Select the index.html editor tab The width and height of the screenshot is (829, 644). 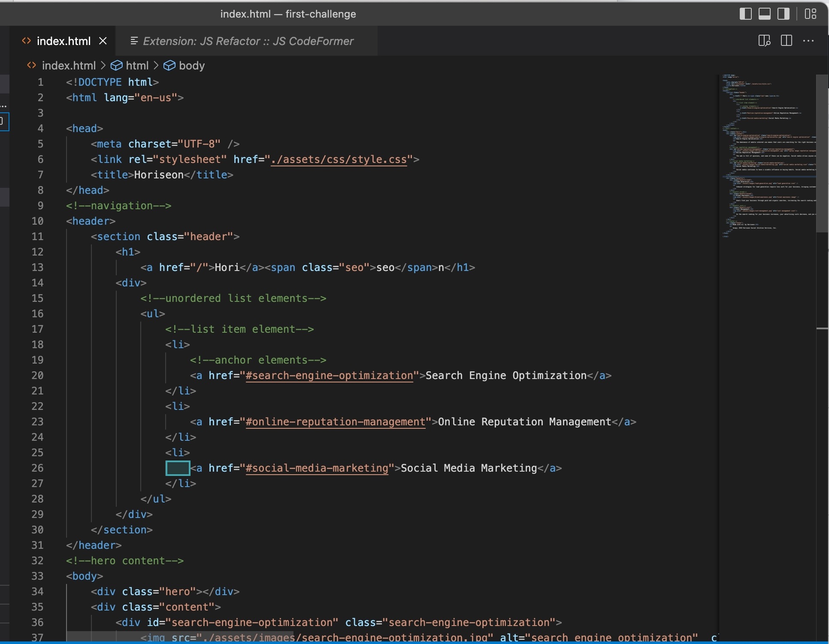(64, 41)
